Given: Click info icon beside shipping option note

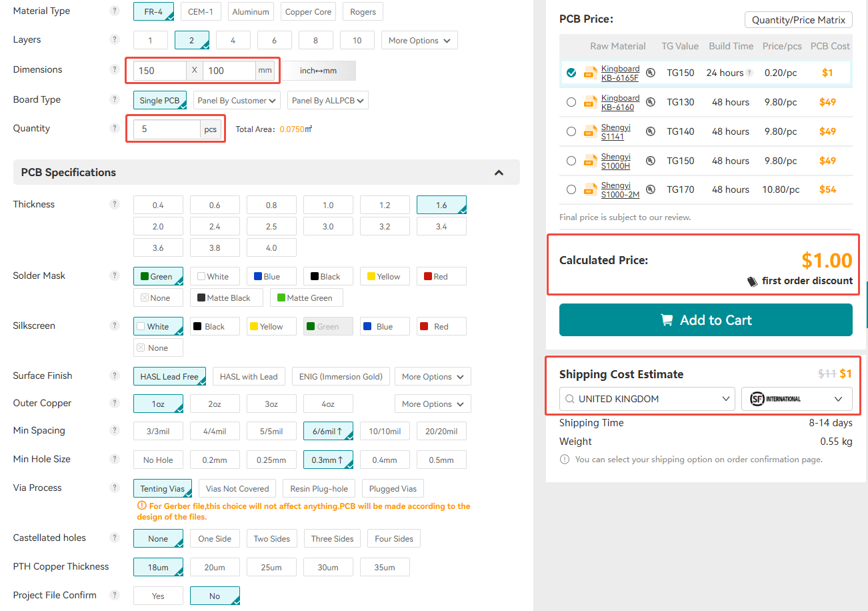Looking at the screenshot, I should click(x=565, y=459).
